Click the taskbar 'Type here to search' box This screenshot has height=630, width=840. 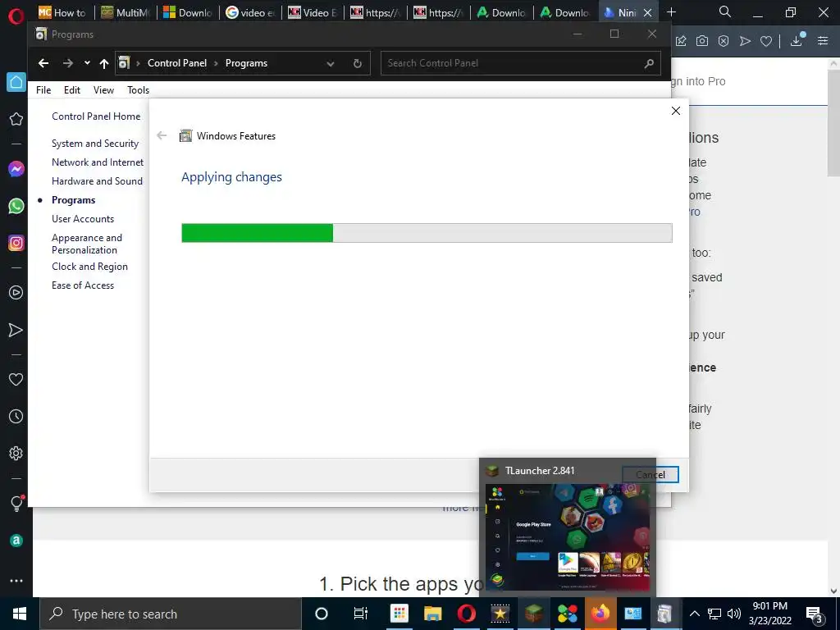coord(171,614)
